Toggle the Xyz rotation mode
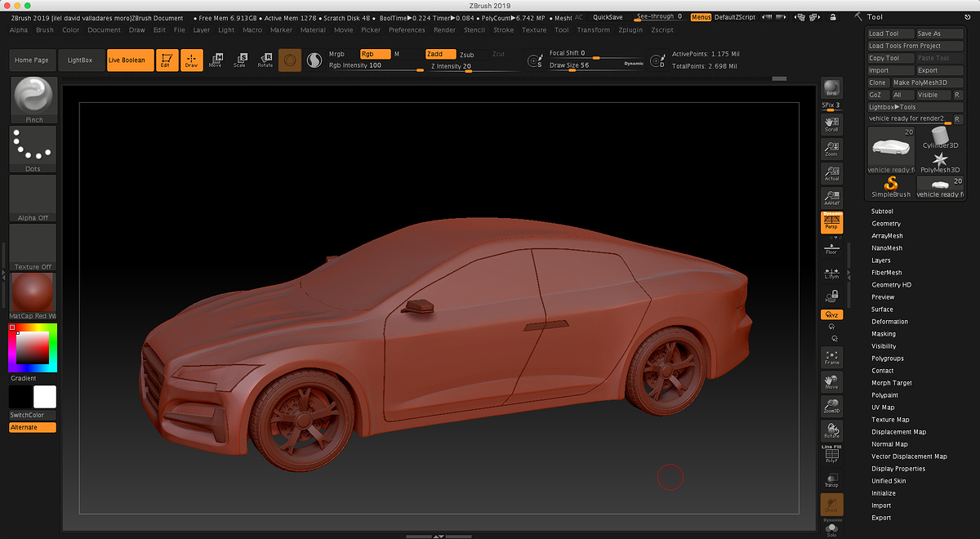The image size is (980, 539). (x=831, y=314)
